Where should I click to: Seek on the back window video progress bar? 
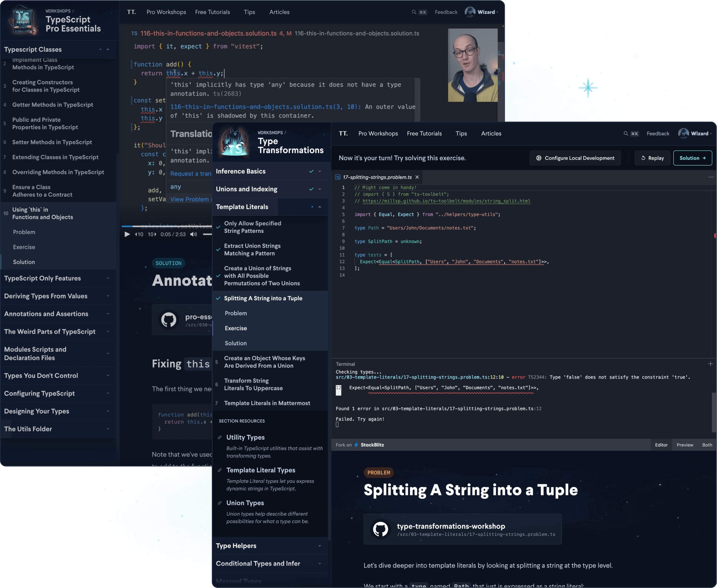click(167, 226)
